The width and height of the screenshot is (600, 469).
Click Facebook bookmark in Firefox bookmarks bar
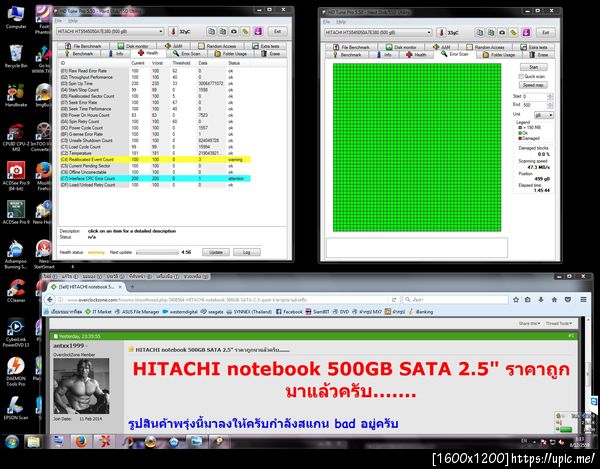(289, 312)
